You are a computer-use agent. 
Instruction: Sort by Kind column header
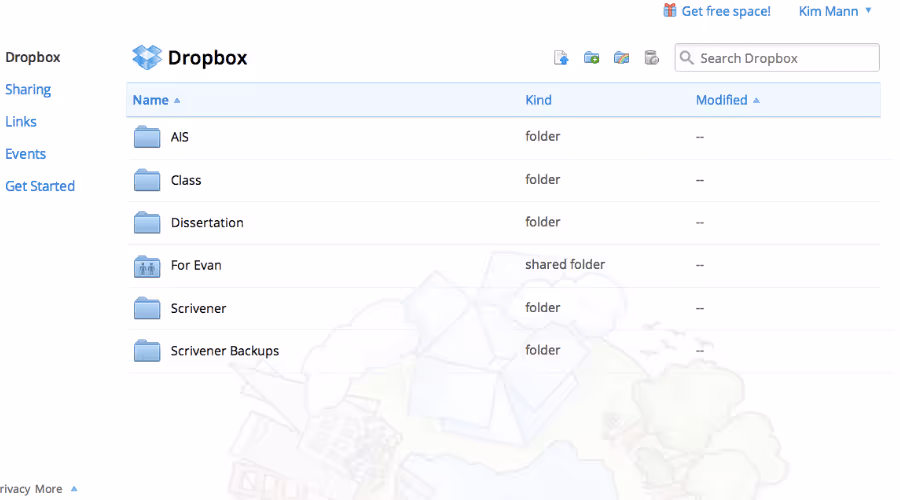(538, 100)
